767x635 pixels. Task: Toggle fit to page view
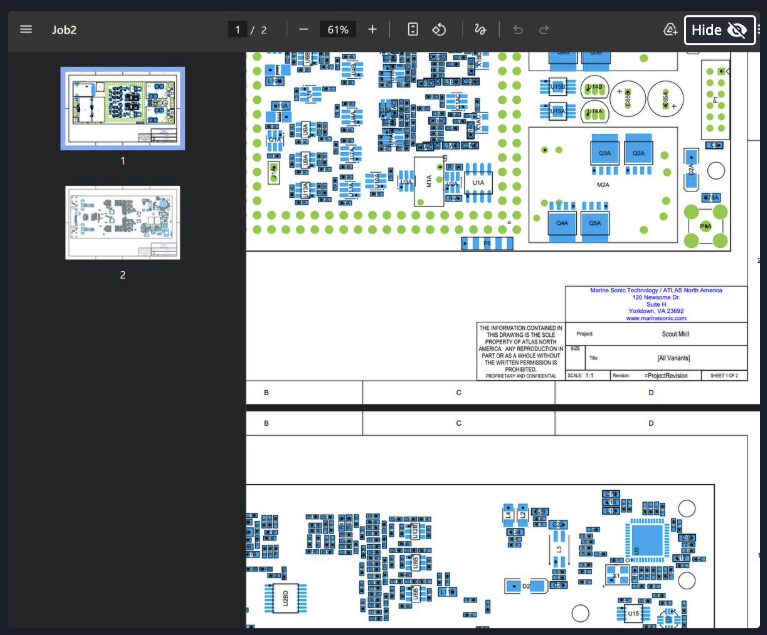pyautogui.click(x=412, y=29)
